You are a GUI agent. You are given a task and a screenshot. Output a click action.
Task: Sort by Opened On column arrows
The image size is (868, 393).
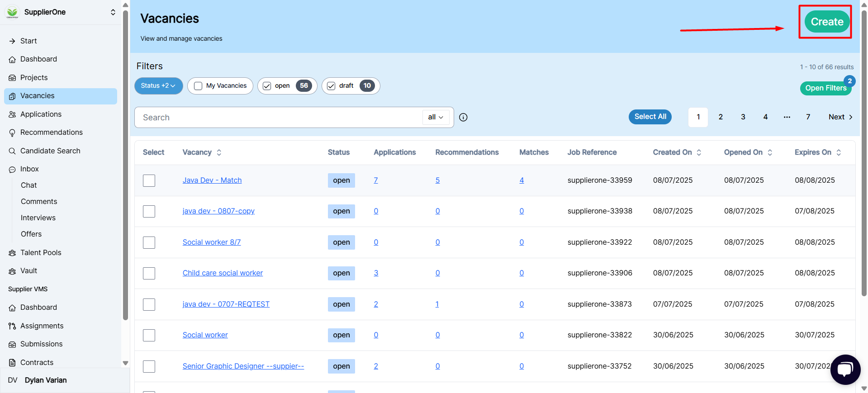click(x=770, y=152)
